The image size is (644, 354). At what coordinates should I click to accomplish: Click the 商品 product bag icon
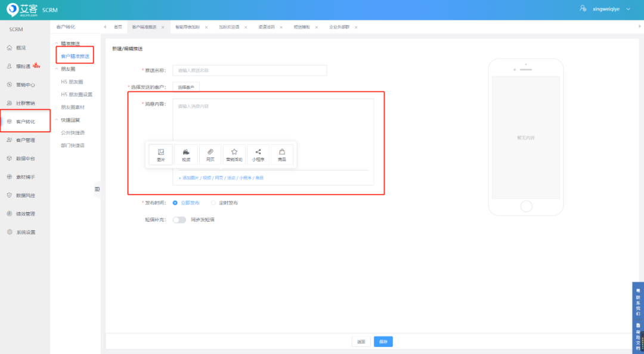click(x=282, y=154)
